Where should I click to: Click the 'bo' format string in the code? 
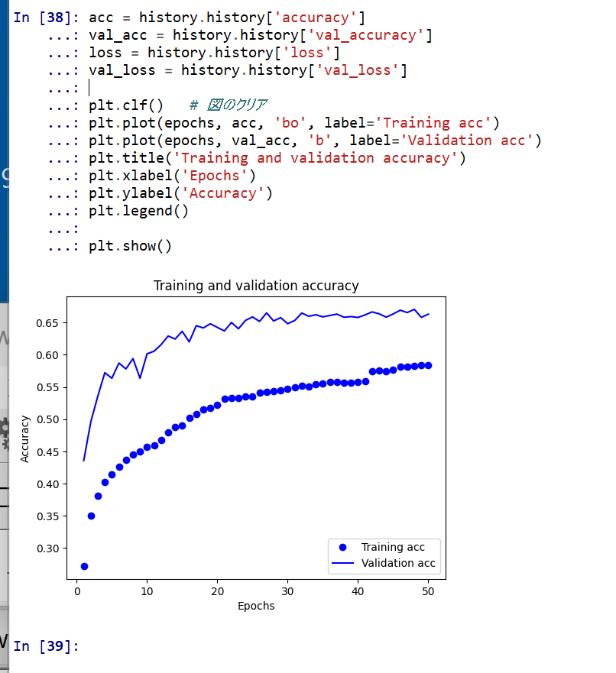[x=290, y=124]
